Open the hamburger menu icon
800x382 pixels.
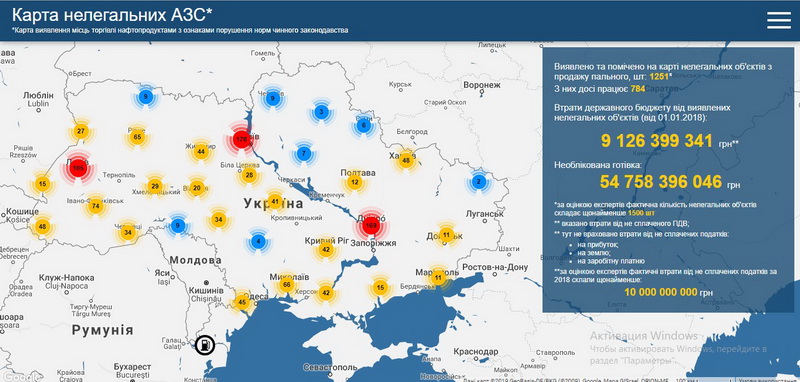click(x=779, y=20)
